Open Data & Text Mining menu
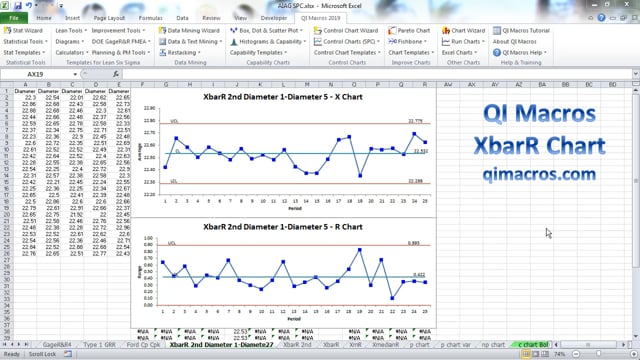Image resolution: width=640 pixels, height=360 pixels. coord(191,42)
